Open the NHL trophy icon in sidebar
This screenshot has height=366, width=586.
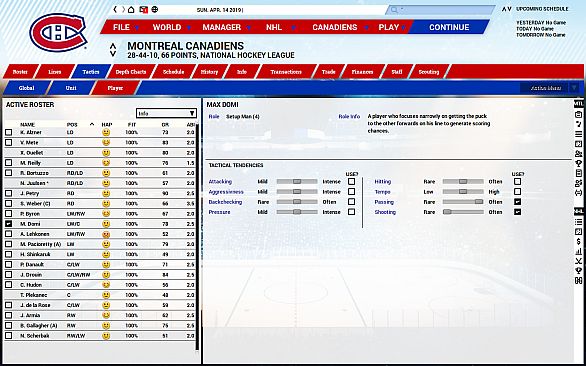(x=579, y=271)
